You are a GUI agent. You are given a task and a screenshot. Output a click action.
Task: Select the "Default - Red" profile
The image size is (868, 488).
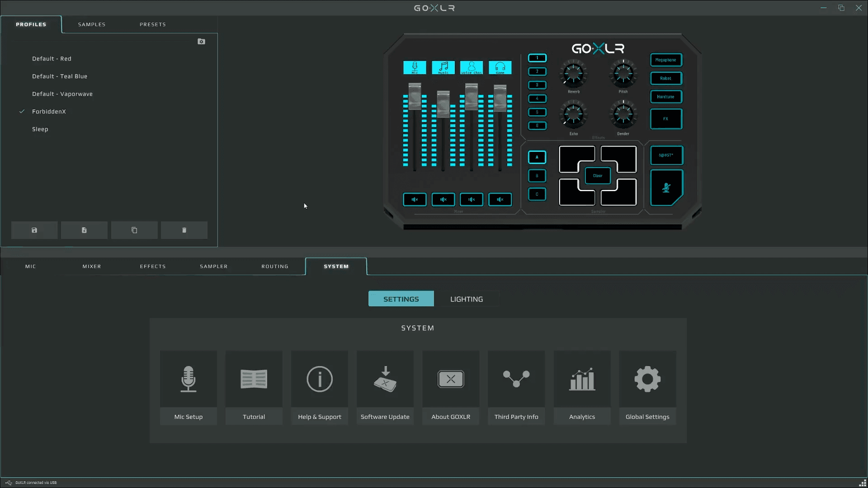52,59
